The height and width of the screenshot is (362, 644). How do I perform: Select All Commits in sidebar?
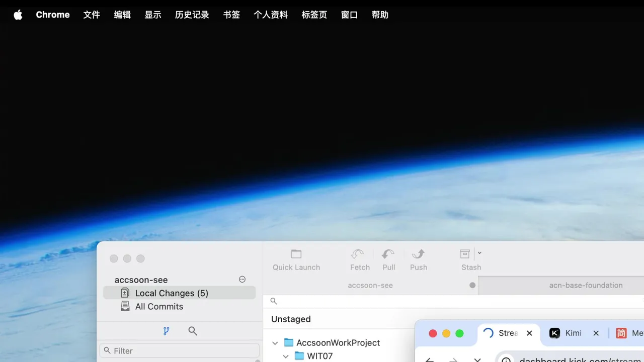[180, 306]
